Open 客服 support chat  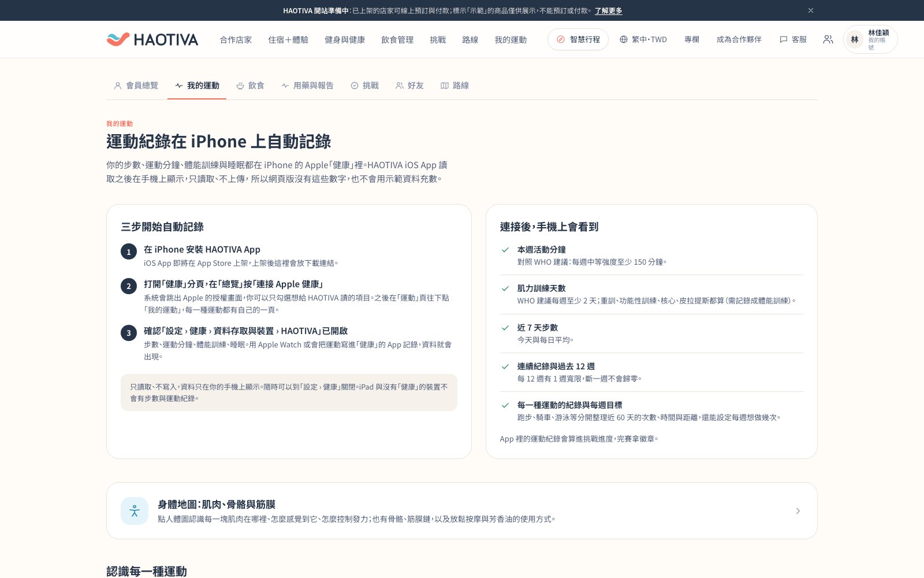(793, 39)
